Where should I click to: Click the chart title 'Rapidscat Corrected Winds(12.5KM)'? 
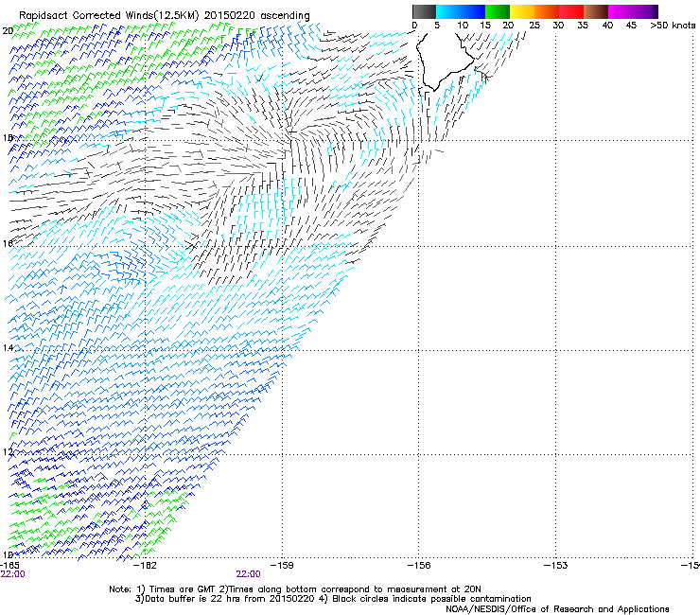coord(109,15)
